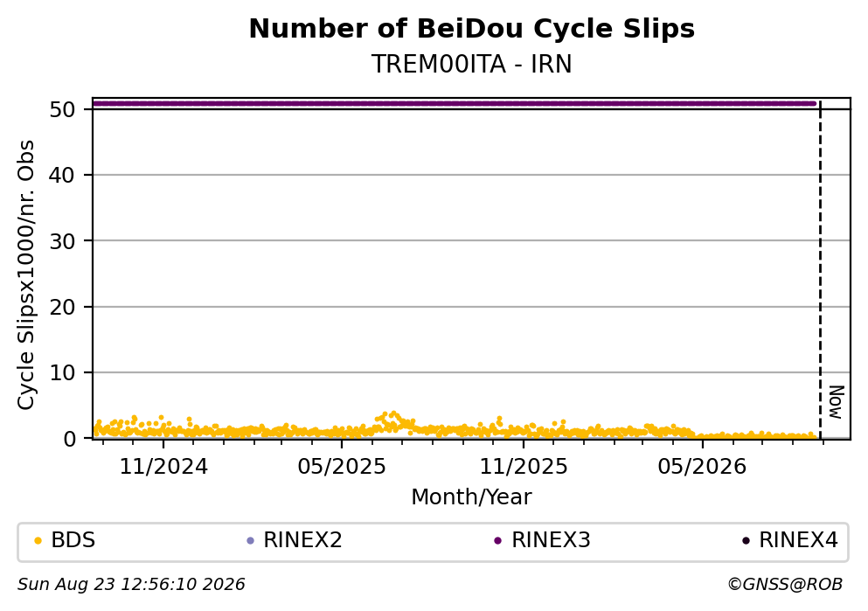Select the RINEX3 legend label
The image size is (868, 611).
point(551,540)
